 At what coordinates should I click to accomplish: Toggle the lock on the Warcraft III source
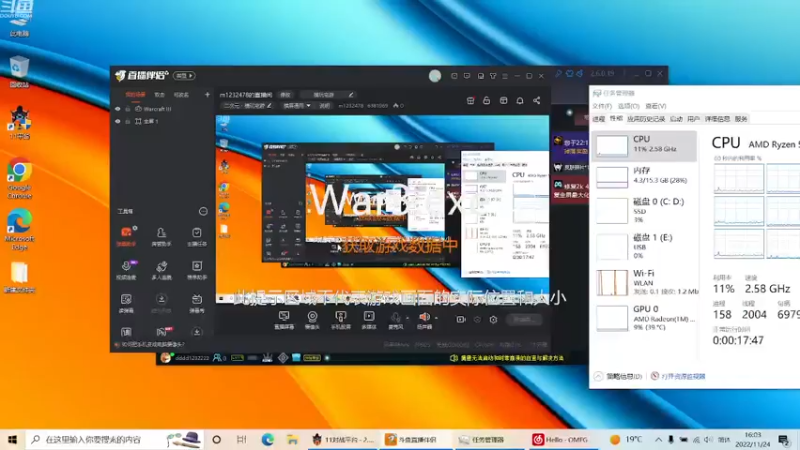128,109
